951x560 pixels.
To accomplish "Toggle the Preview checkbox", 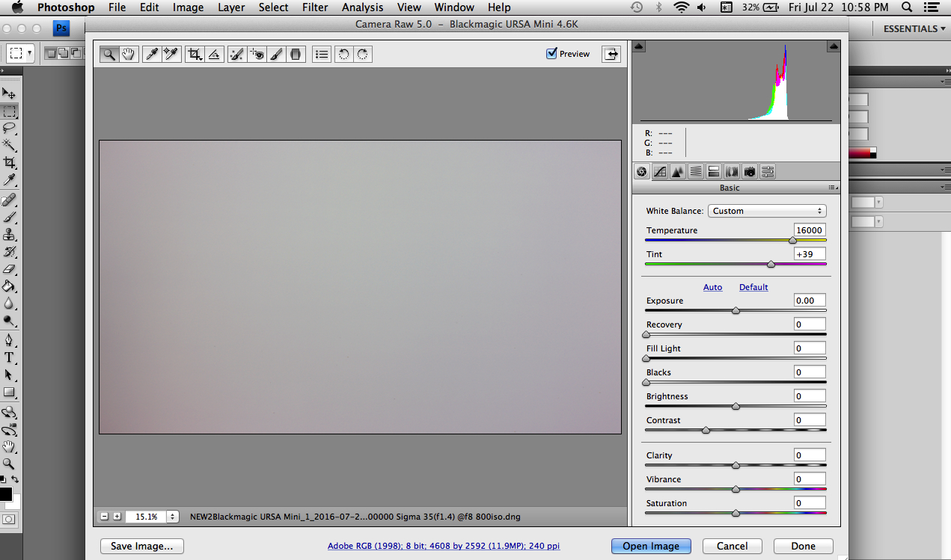I will (552, 54).
